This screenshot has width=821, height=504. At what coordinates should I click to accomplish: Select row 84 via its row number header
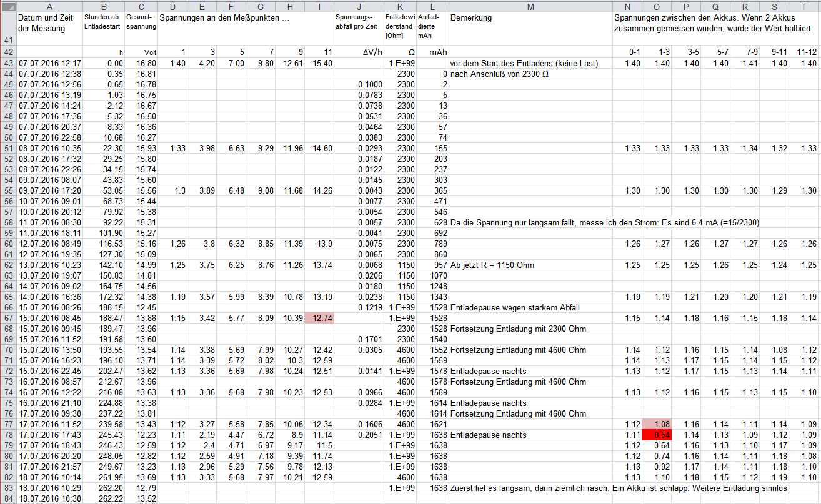tap(7, 499)
